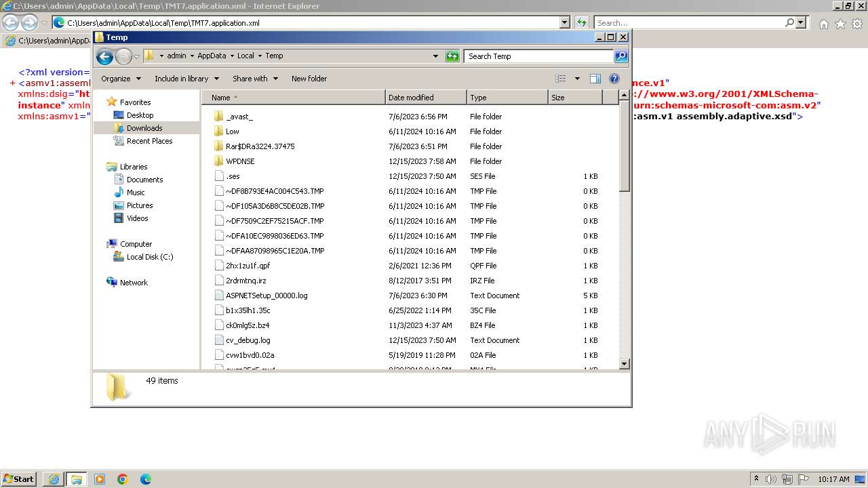Click the AppData breadcrumb segment
The height and width of the screenshot is (488, 868).
212,56
